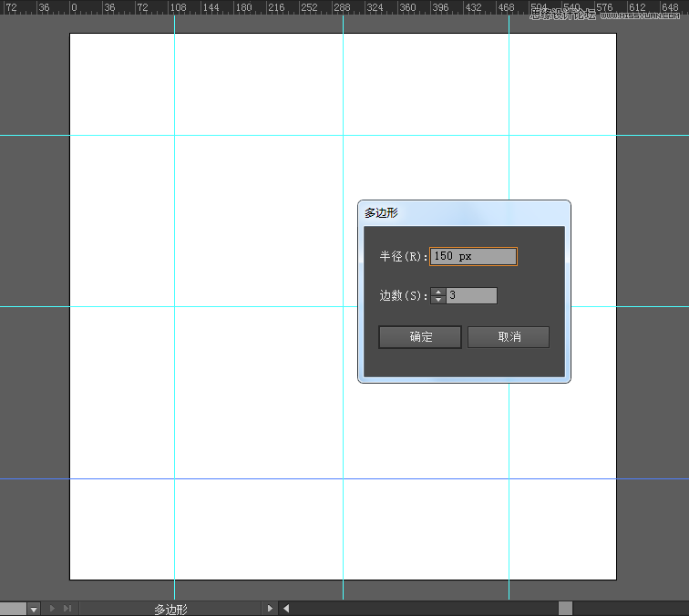The image size is (689, 616).
Task: Jump to the last artboard arrow icon
Action: [67, 609]
